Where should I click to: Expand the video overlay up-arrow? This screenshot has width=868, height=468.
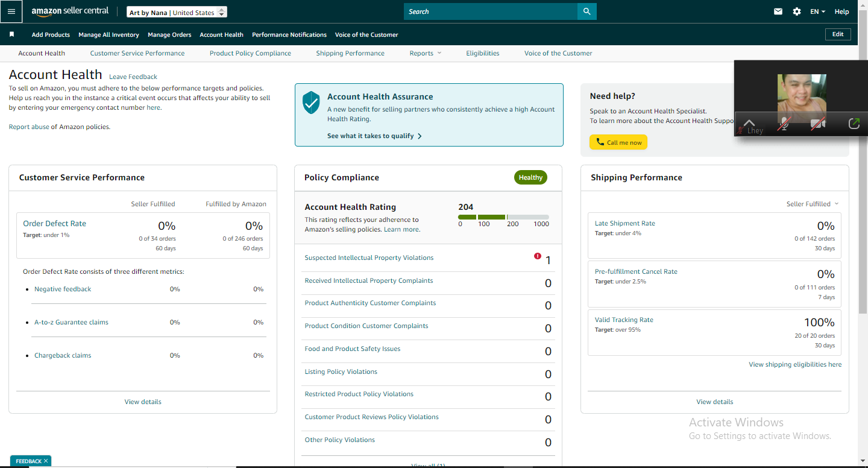tap(749, 122)
